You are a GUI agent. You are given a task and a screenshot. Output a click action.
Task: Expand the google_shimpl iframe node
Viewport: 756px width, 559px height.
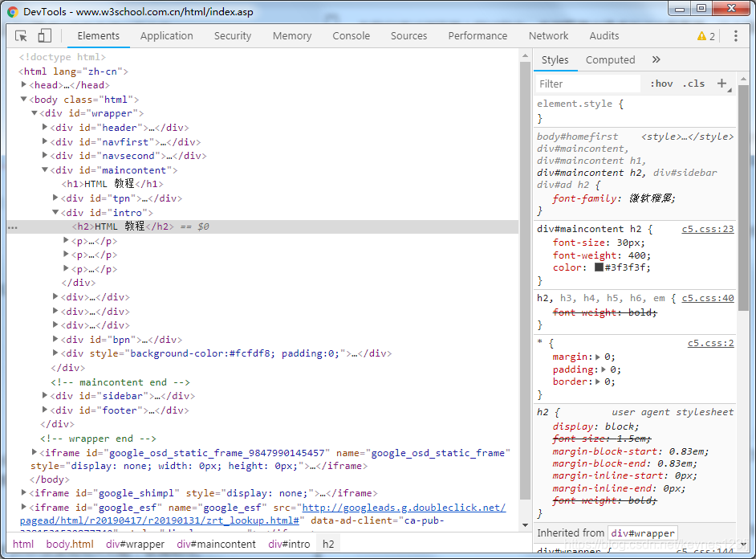[x=23, y=492]
